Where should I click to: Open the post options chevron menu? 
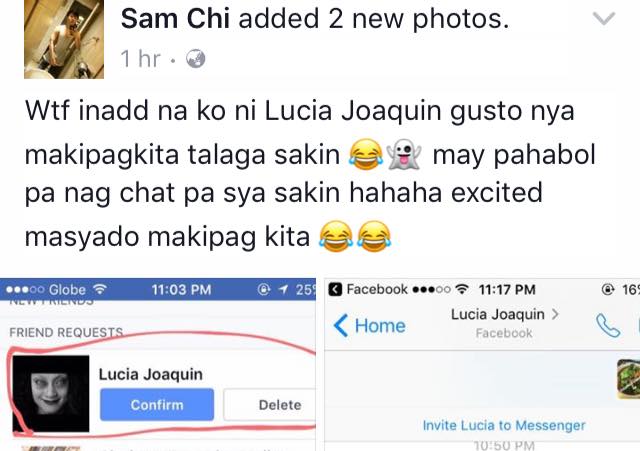pos(604,18)
